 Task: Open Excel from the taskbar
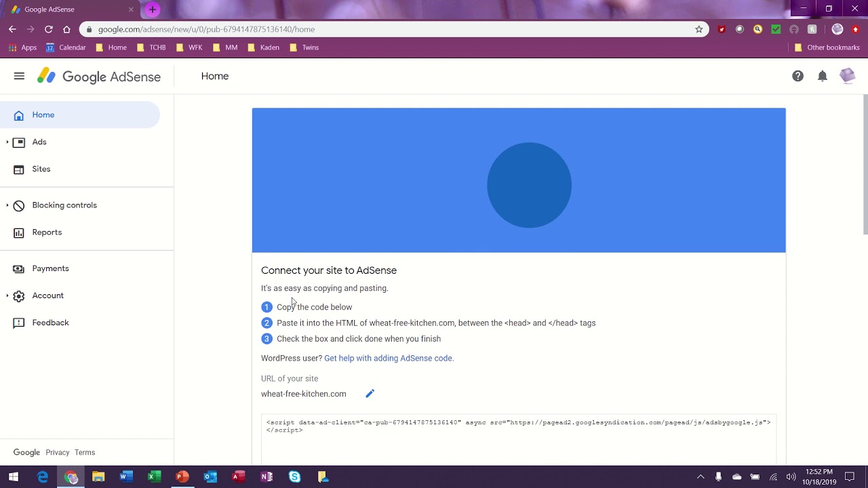click(x=155, y=477)
